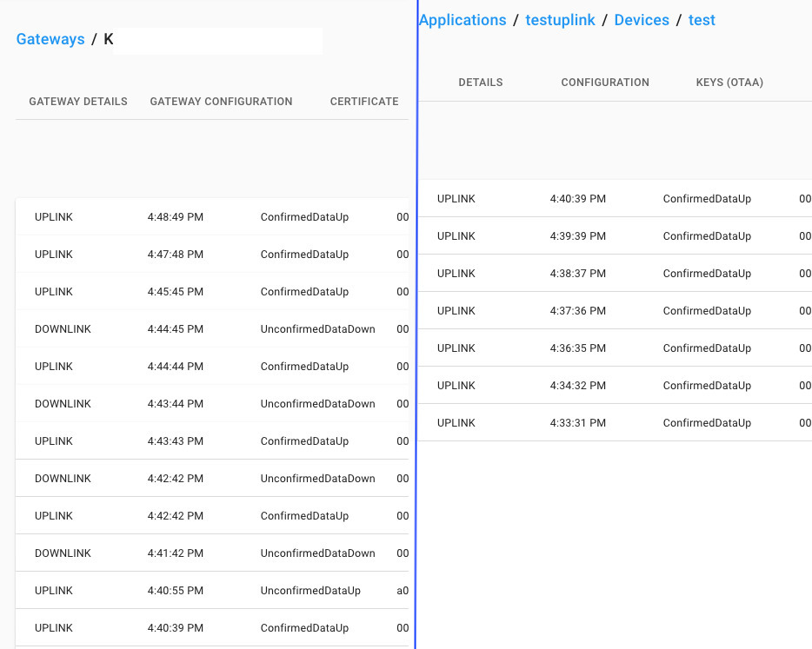The height and width of the screenshot is (649, 812).
Task: Select the UnconfirmedDataUp row at 4:40:55 PM
Action: 212,590
